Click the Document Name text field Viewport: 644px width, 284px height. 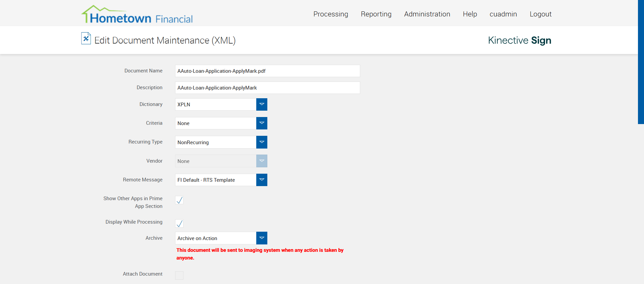[267, 71]
